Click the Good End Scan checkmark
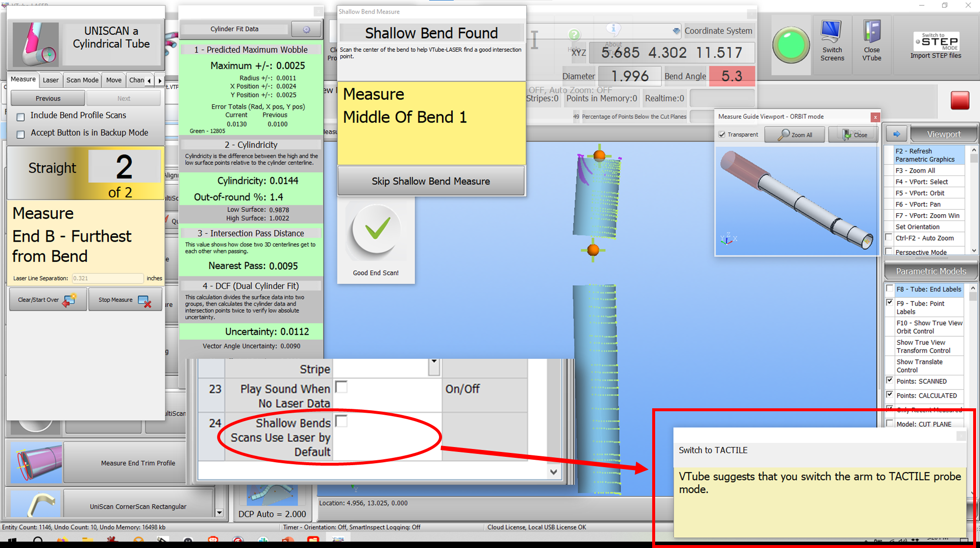The width and height of the screenshot is (980, 548). [x=376, y=230]
